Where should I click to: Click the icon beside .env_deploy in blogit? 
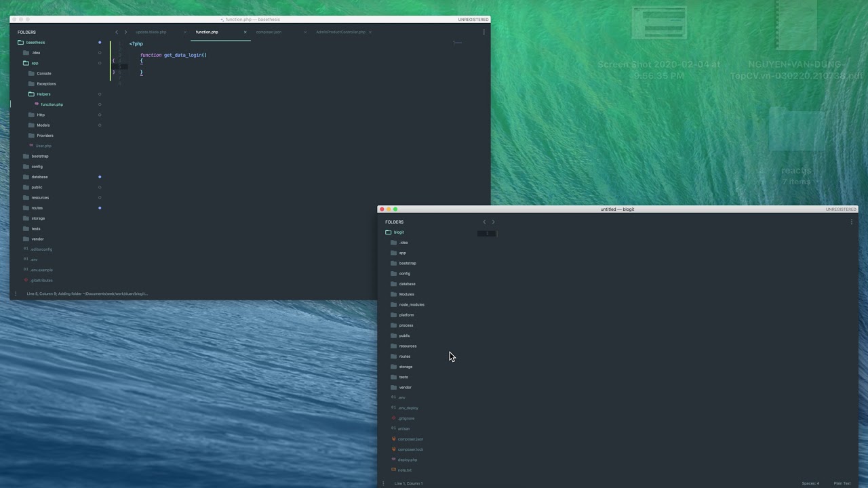point(394,407)
